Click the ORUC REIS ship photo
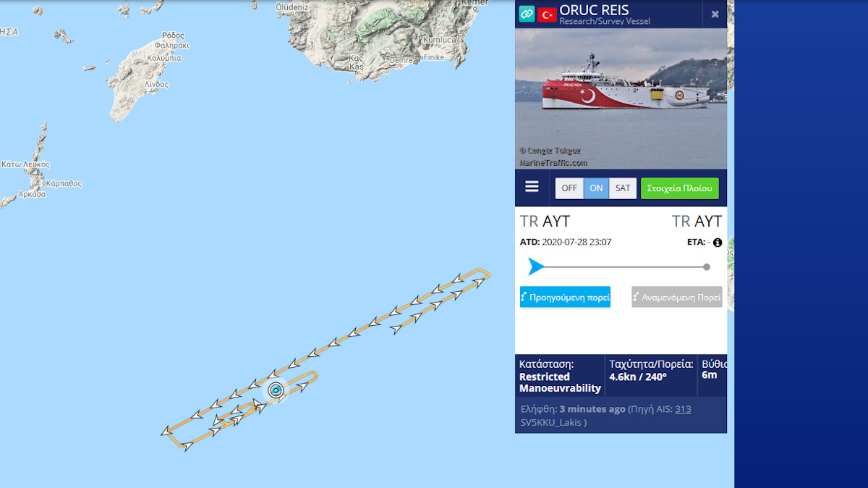Image resolution: width=868 pixels, height=488 pixels. coord(621,98)
